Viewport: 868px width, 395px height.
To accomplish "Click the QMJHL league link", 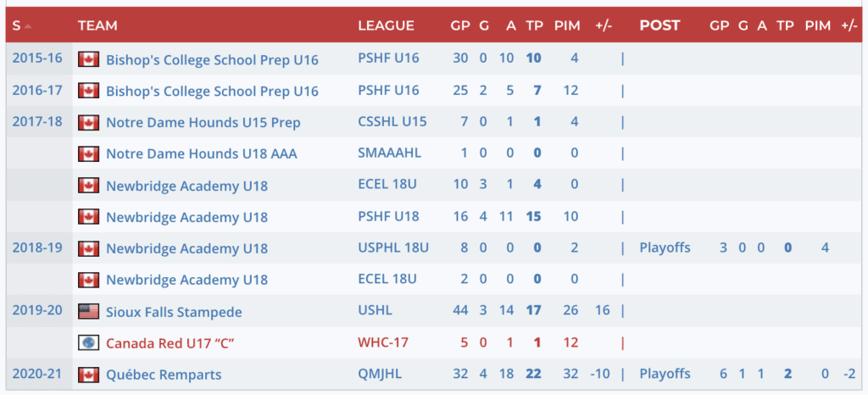I will pyautogui.click(x=381, y=374).
